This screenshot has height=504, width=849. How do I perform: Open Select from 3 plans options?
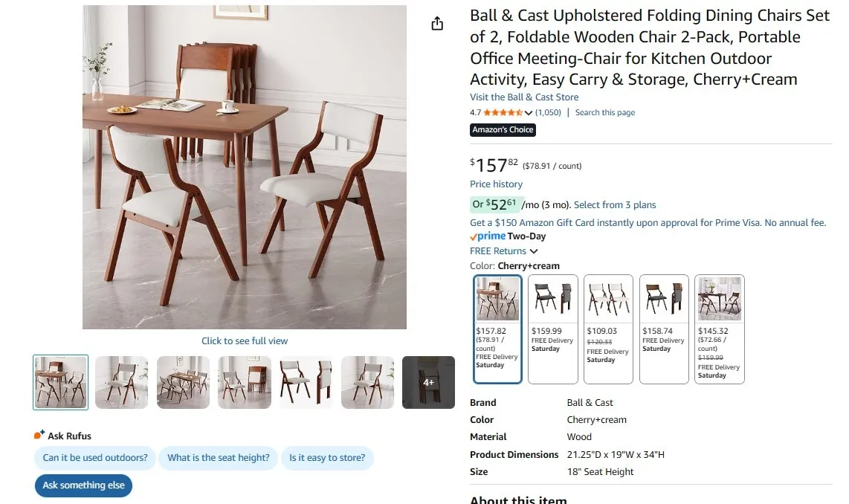coord(615,204)
